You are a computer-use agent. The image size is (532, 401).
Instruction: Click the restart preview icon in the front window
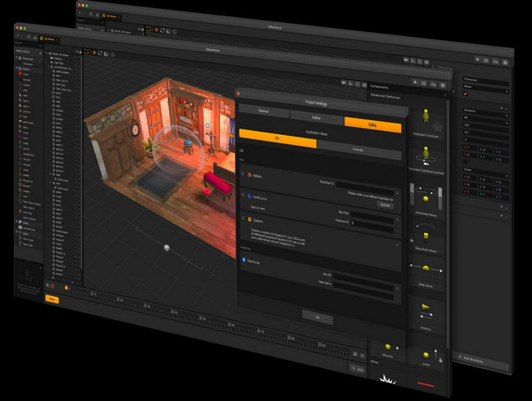click(423, 83)
